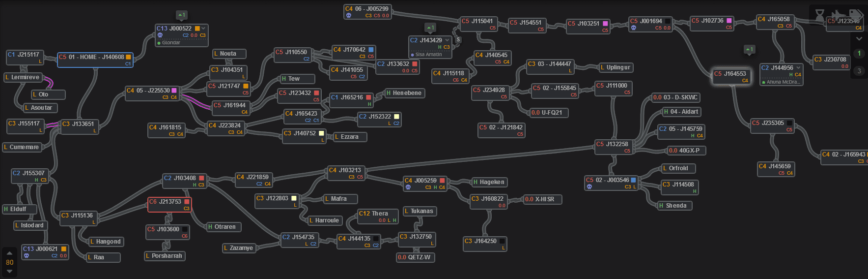Select the Henebene highsec system
The height and width of the screenshot is (279, 868).
(405, 93)
